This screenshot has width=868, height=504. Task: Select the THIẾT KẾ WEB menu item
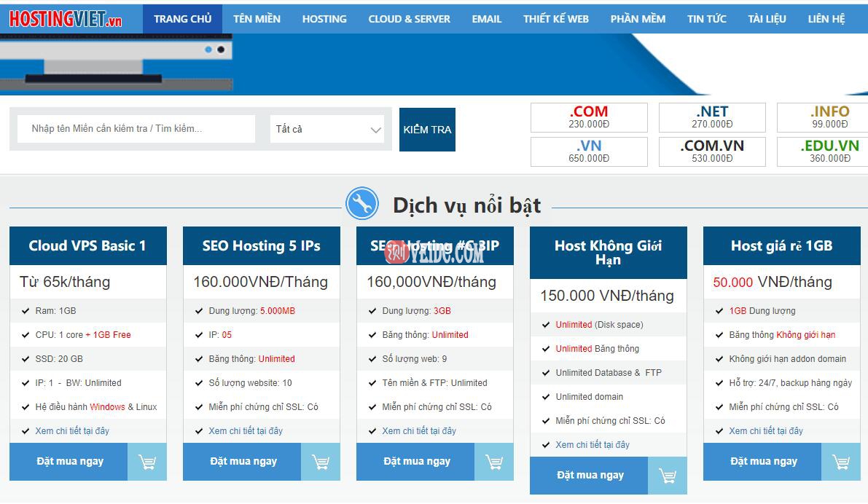coord(556,19)
